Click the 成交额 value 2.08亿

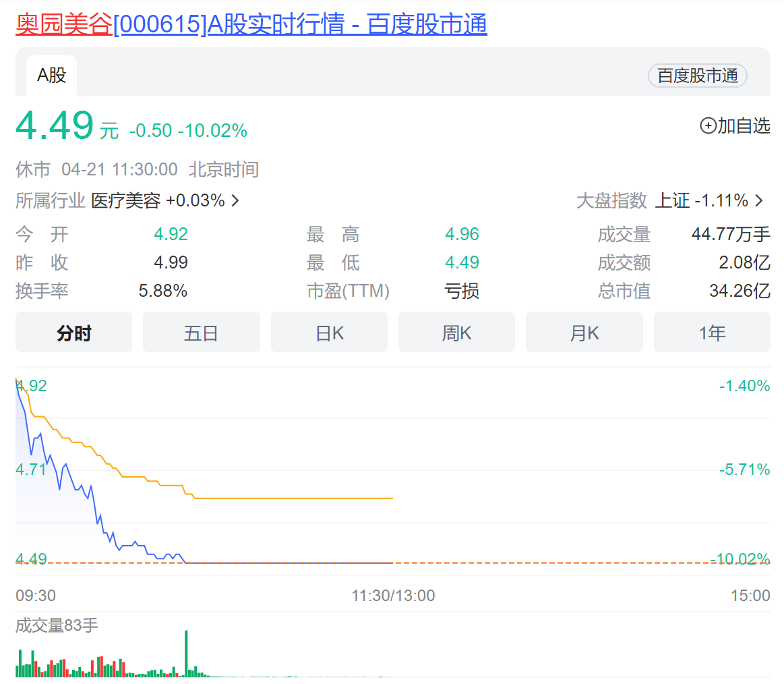pyautogui.click(x=744, y=262)
